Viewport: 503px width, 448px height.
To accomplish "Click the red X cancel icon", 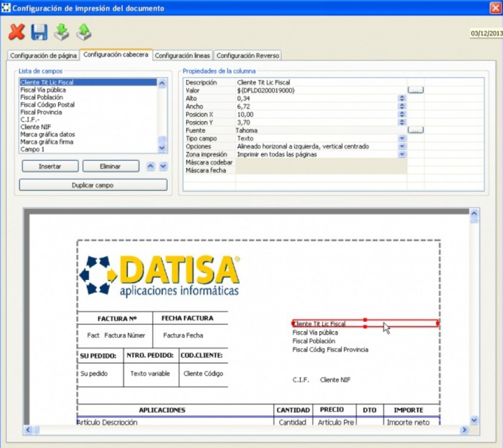I will pyautogui.click(x=17, y=32).
